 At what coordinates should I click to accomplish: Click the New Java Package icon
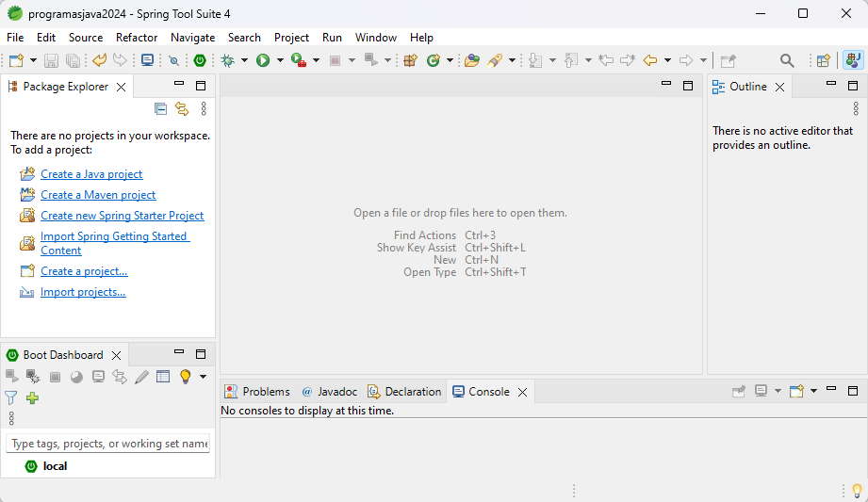click(410, 60)
